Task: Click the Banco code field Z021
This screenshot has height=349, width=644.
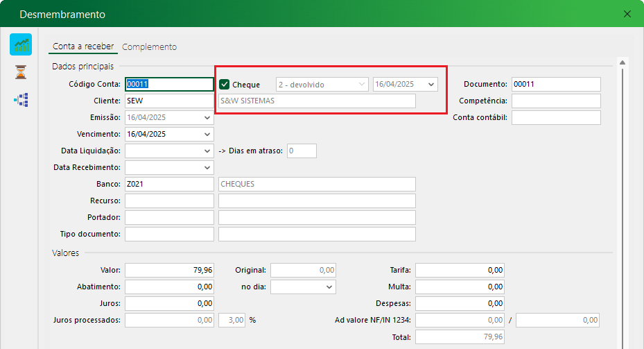Action: [x=169, y=184]
